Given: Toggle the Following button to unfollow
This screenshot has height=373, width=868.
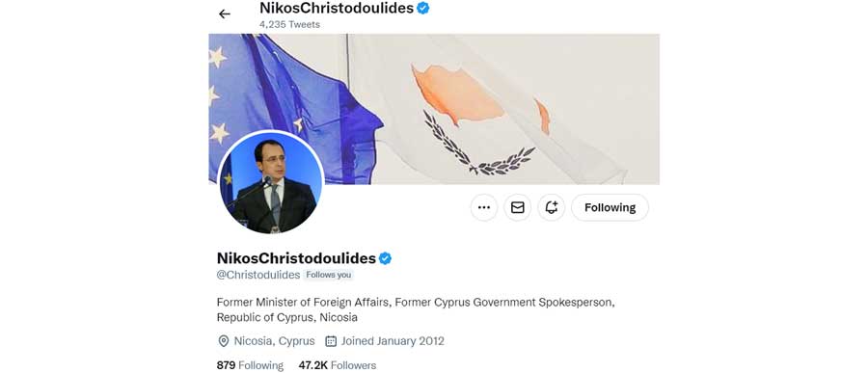Looking at the screenshot, I should [610, 207].
